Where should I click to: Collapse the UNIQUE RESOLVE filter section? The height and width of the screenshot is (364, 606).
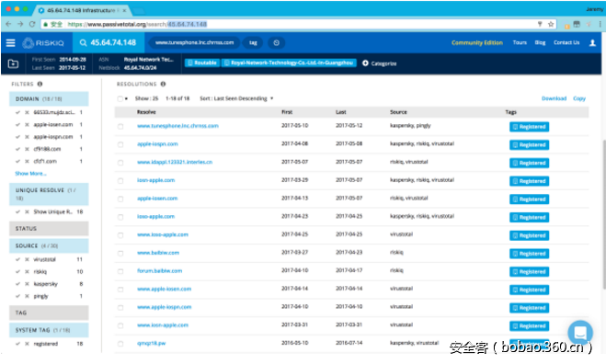[x=49, y=194]
